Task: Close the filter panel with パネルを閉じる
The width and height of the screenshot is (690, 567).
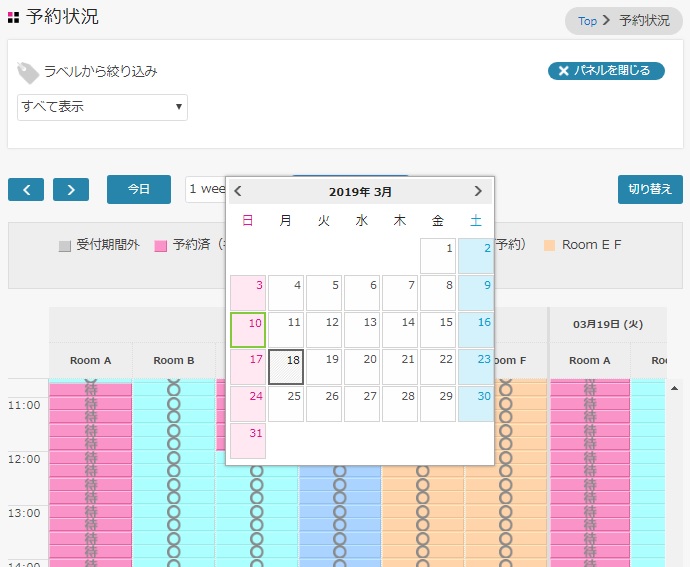Action: (606, 70)
